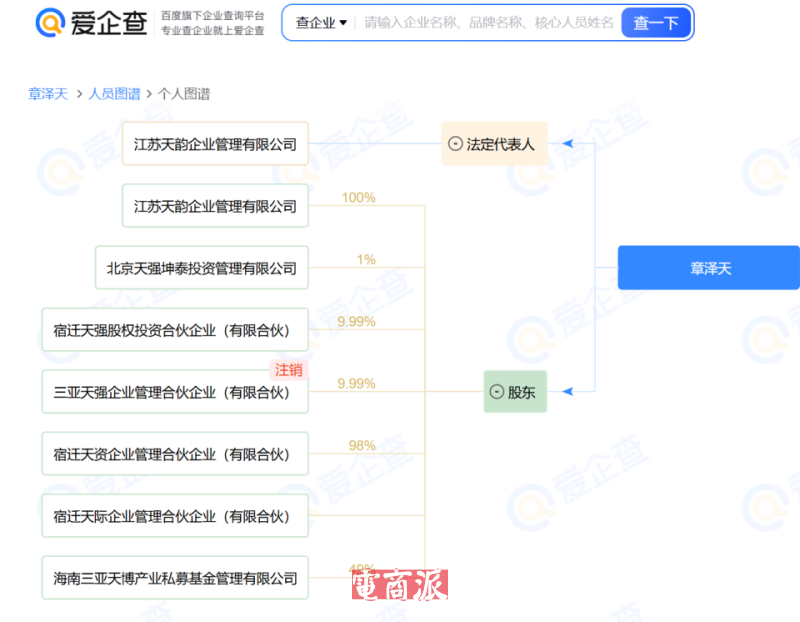Open the 查企业 search type dropdown

point(321,23)
